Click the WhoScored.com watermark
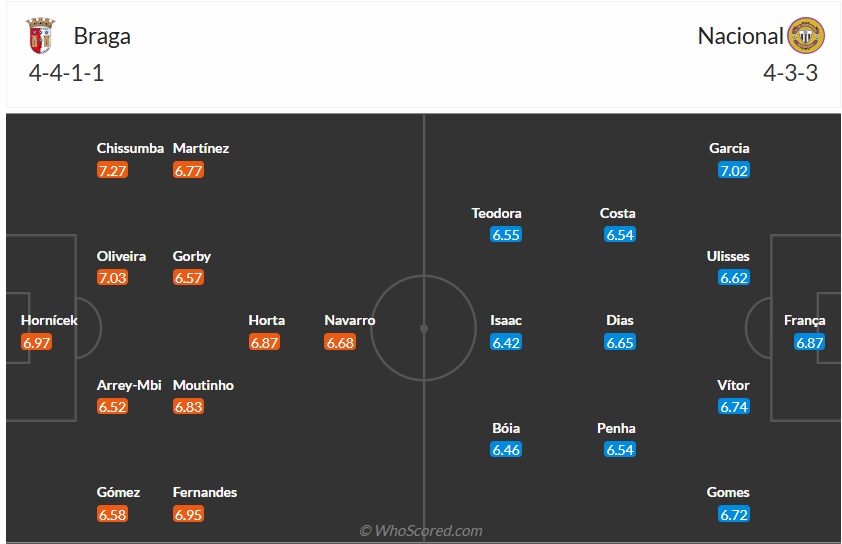The width and height of the screenshot is (842, 544). tap(421, 531)
